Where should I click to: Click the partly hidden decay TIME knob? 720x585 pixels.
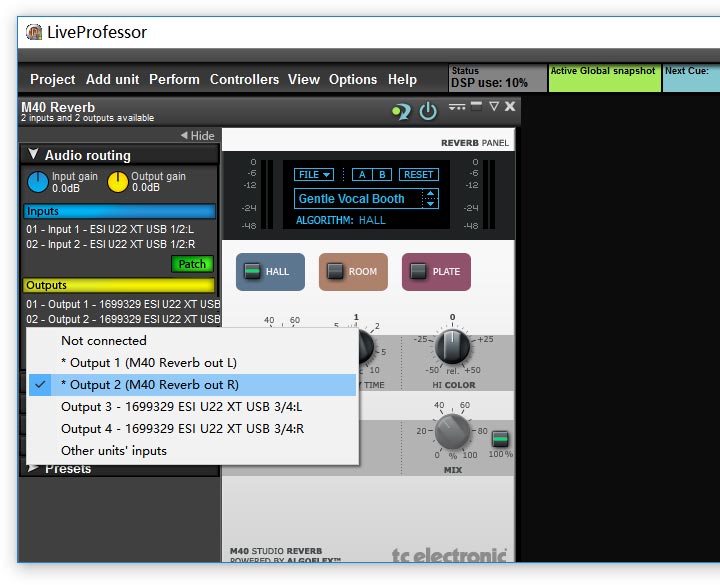pyautogui.click(x=366, y=346)
